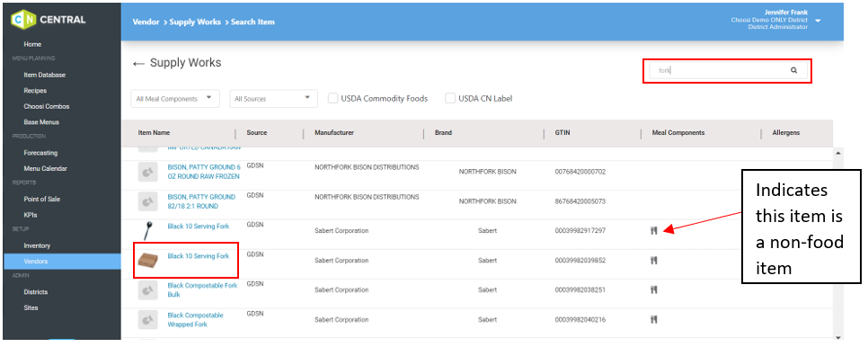
Task: Open Item Database in sidebar
Action: (x=44, y=75)
